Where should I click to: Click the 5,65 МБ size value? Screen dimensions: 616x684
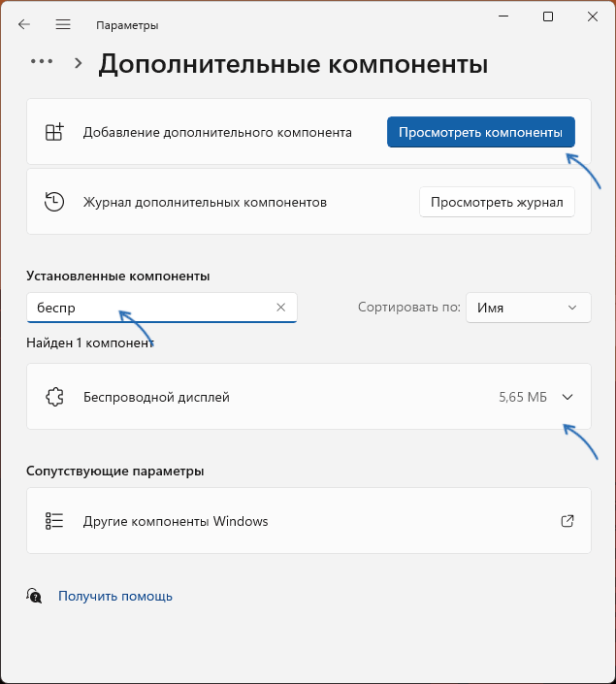click(523, 397)
